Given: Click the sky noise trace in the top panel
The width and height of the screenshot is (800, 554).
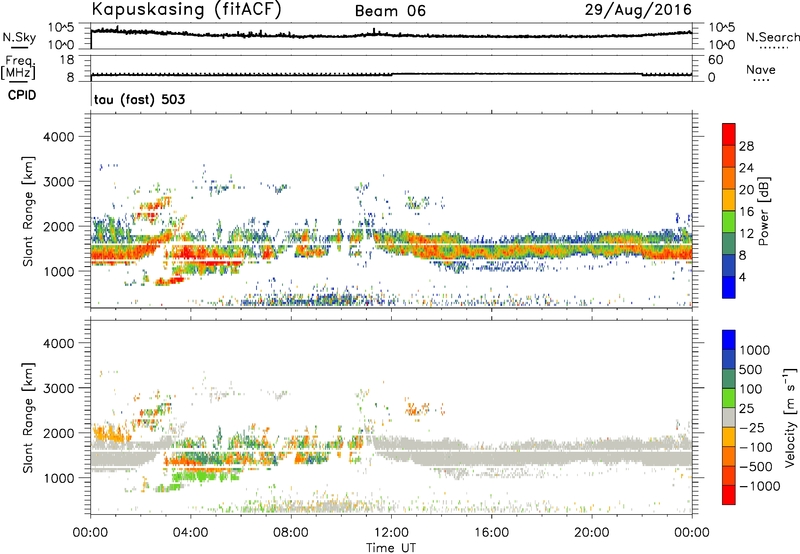Looking at the screenshot, I should pos(391,34).
